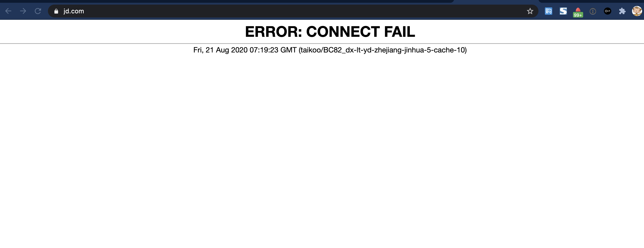644x248 pixels.
Task: Click the horizontal rule below the heading
Action: pyautogui.click(x=322, y=43)
